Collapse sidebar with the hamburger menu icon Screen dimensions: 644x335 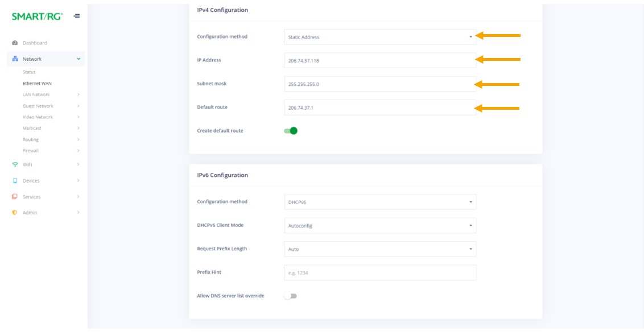(x=77, y=16)
